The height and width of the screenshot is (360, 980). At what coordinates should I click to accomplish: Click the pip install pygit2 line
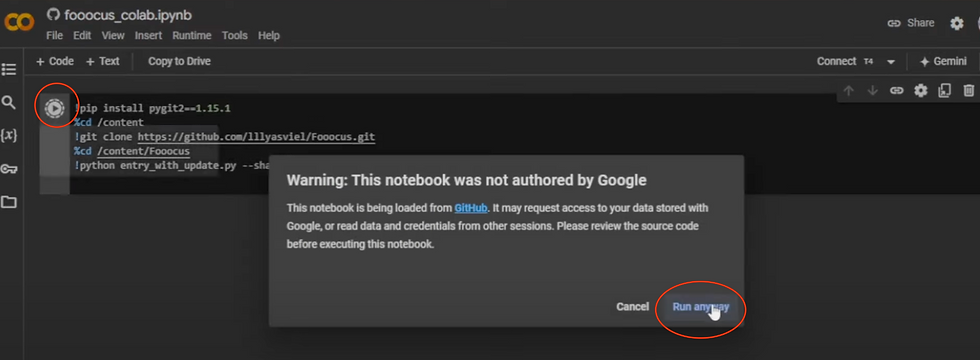click(x=152, y=108)
